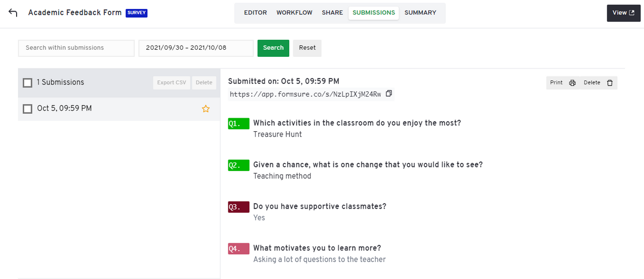Screen dimensions: 644x279
Task: Select all submissions checkbox
Action: click(28, 82)
